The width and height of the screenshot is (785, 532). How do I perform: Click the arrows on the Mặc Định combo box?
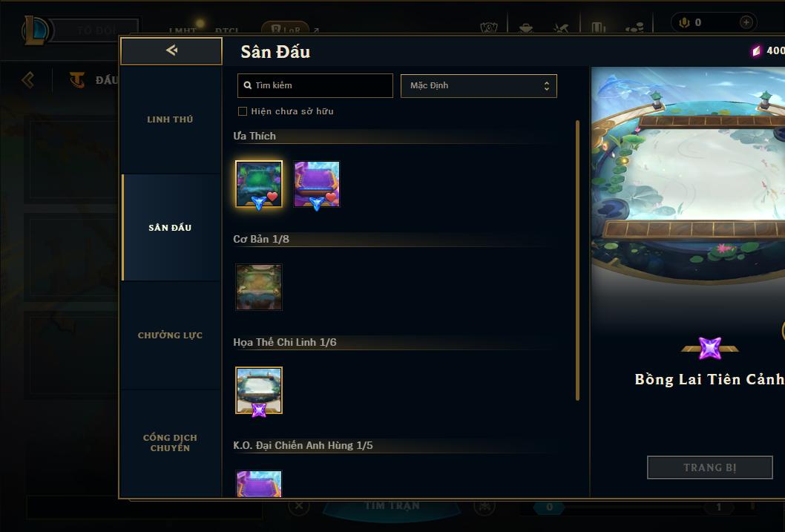(x=547, y=85)
